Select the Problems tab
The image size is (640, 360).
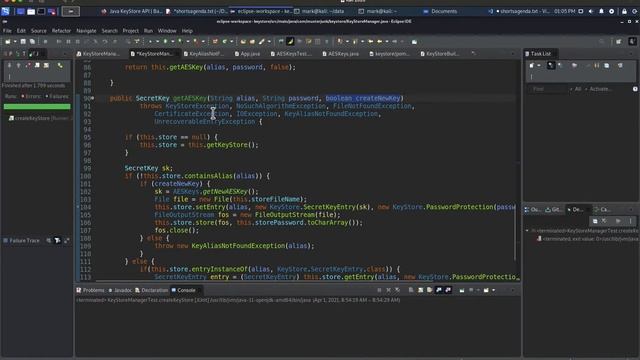(x=90, y=290)
